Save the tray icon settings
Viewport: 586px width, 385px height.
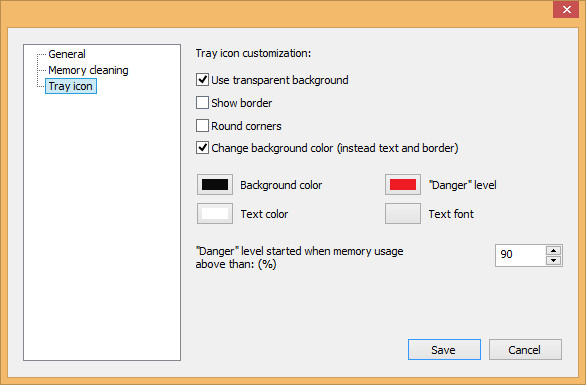(x=444, y=350)
